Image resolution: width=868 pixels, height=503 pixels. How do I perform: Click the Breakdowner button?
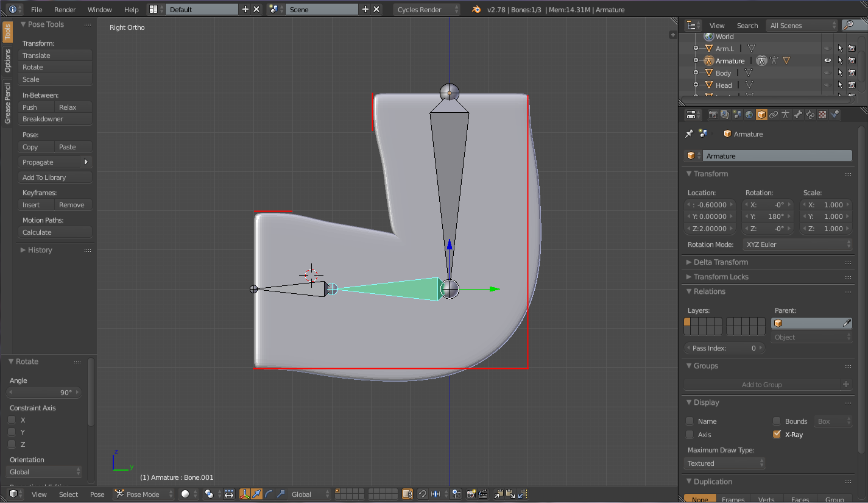55,119
